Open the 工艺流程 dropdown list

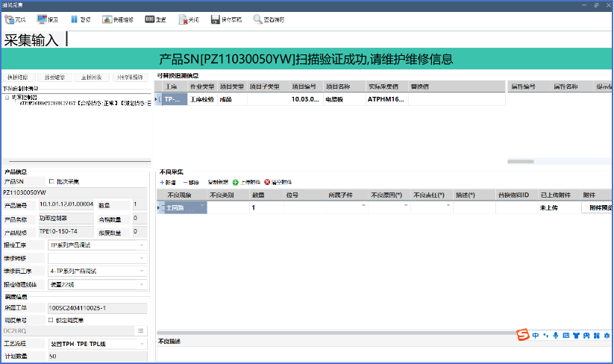141,344
